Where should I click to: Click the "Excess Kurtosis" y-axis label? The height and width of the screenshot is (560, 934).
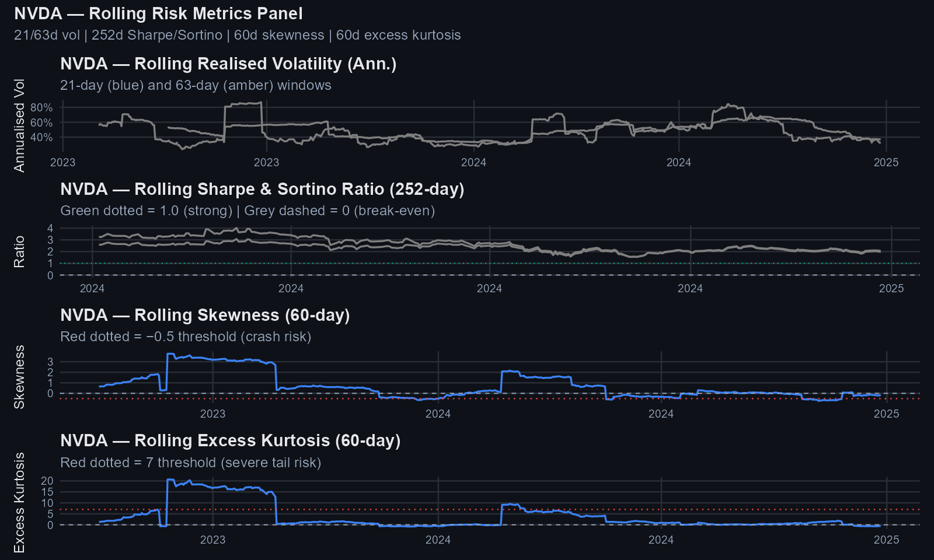pos(19,503)
